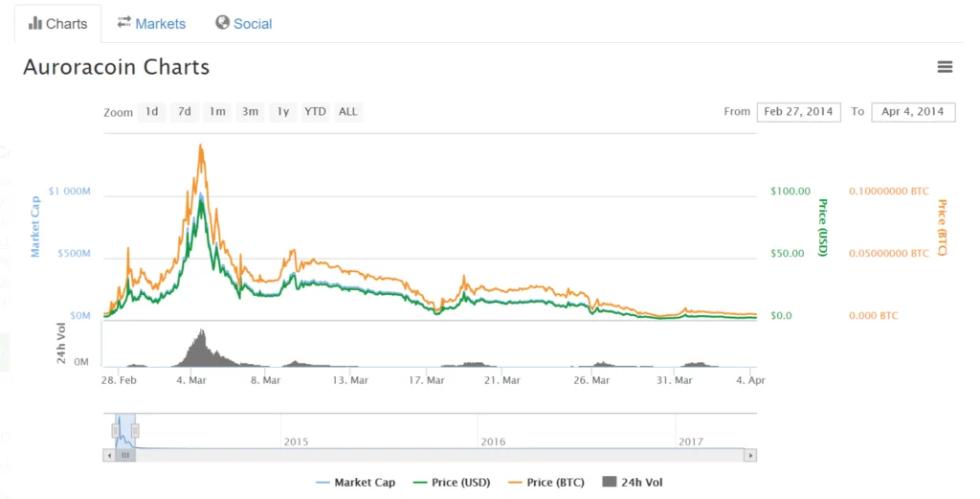This screenshot has height=499, width=980.
Task: Click the 24h Vol axis title
Action: pyautogui.click(x=61, y=343)
